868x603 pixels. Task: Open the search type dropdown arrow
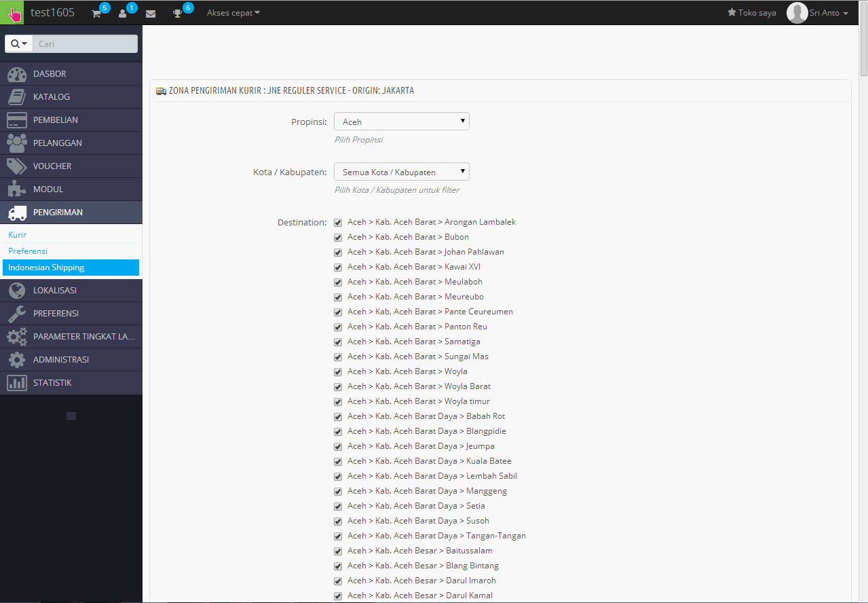(x=19, y=43)
